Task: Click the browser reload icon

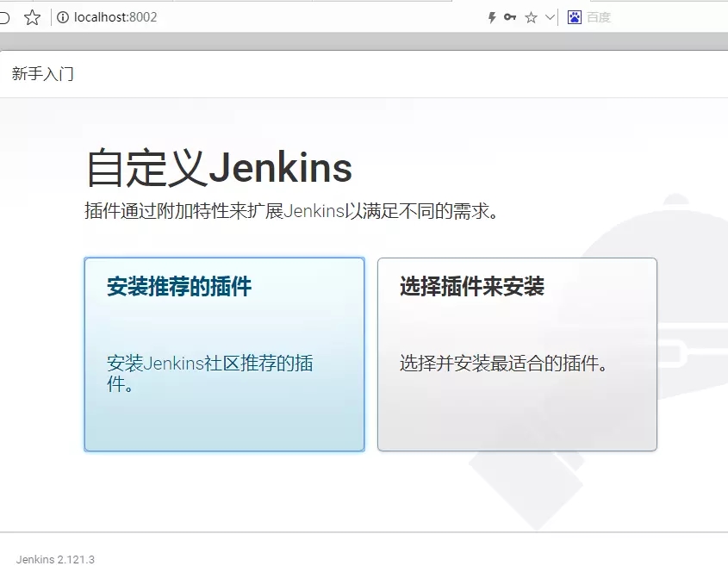Action: pos(4,16)
